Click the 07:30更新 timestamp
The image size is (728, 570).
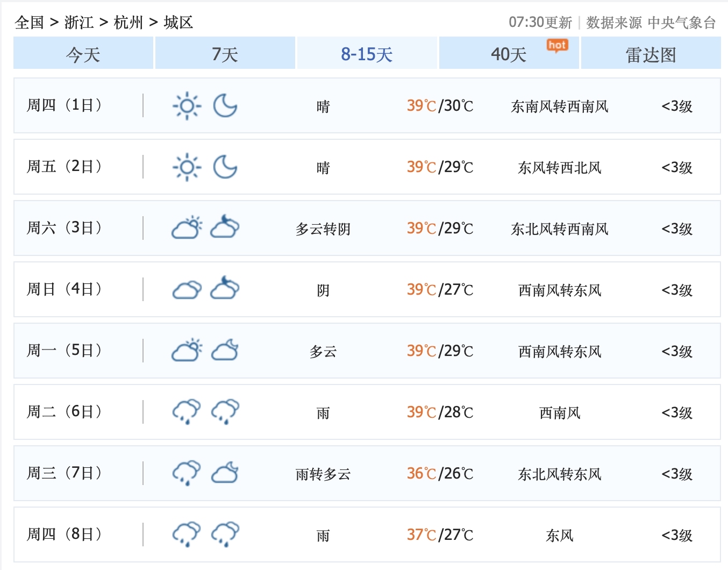[x=540, y=23]
